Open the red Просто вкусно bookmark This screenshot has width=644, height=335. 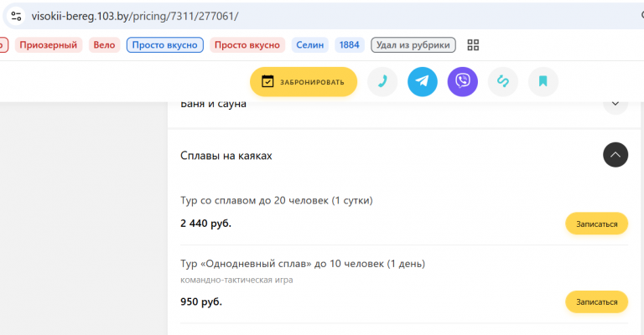click(247, 45)
